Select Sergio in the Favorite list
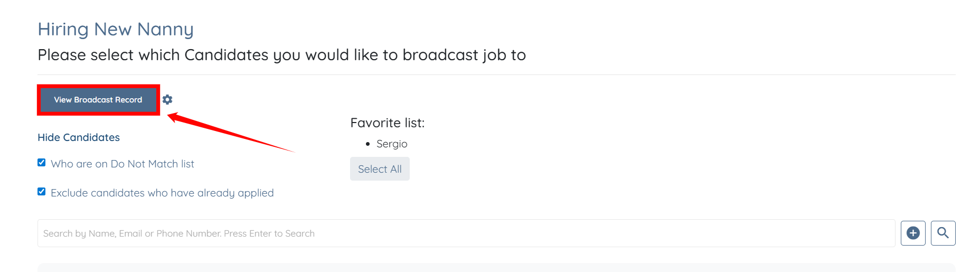 point(392,144)
